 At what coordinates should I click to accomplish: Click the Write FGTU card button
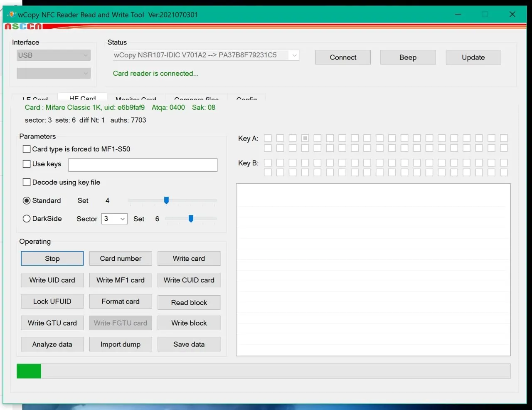(121, 323)
